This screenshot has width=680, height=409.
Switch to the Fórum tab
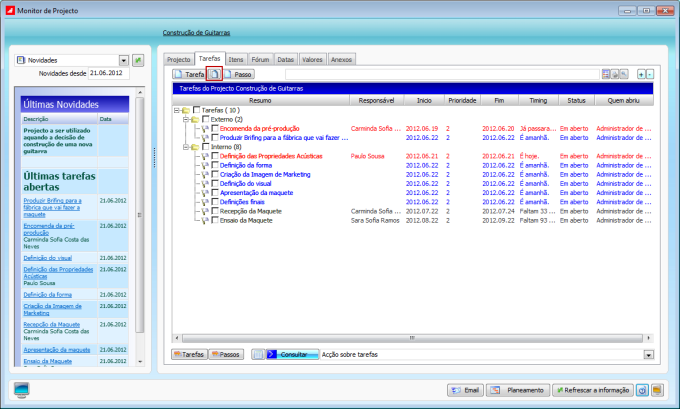coord(260,59)
